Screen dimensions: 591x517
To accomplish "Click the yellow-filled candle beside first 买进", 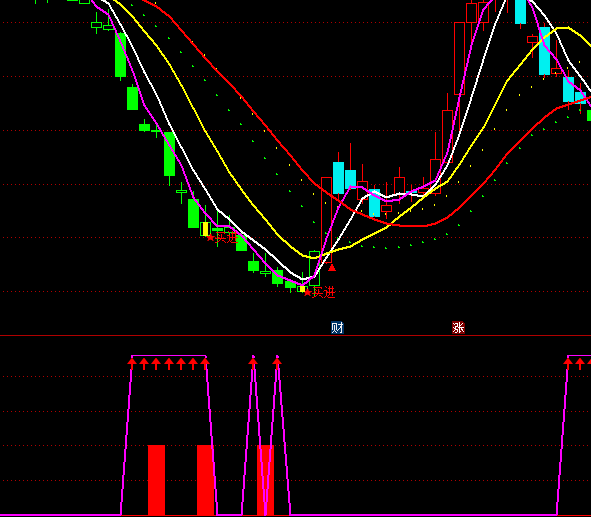I will point(205,229).
